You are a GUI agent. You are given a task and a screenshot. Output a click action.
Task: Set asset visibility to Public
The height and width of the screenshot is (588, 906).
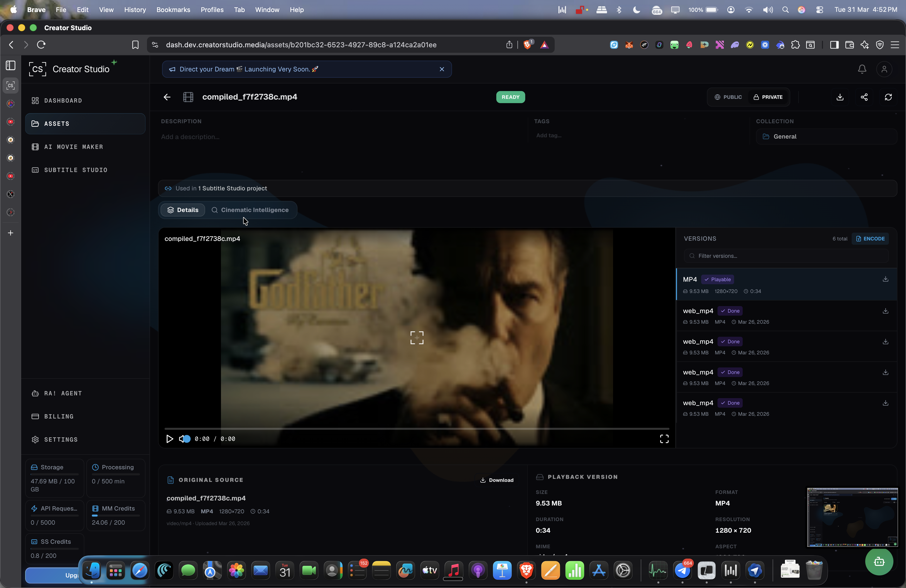(x=728, y=97)
